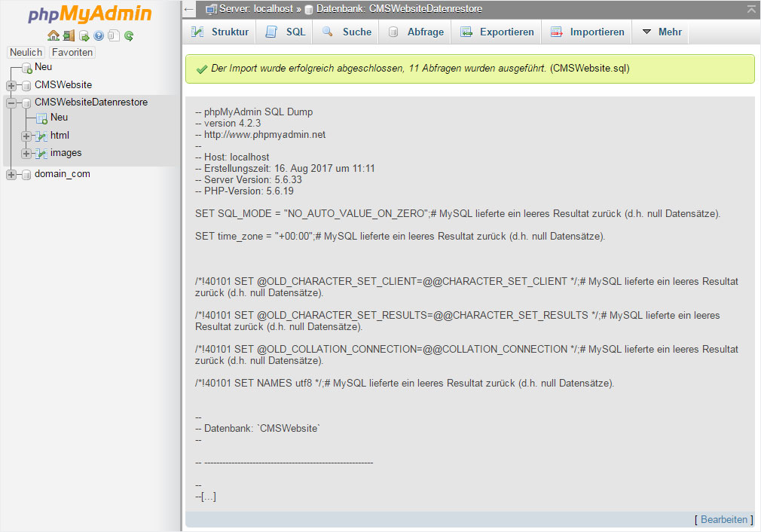
Task: Open the Mehr dropdown menu
Action: (662, 32)
